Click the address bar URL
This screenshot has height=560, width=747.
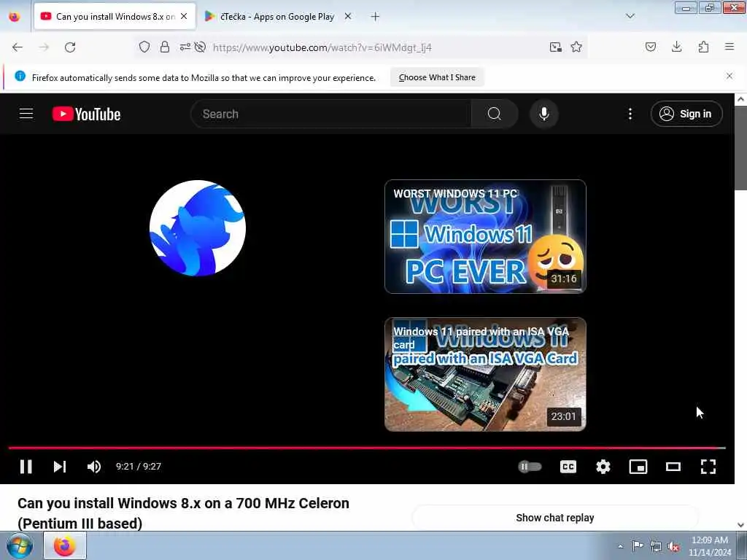322,47
